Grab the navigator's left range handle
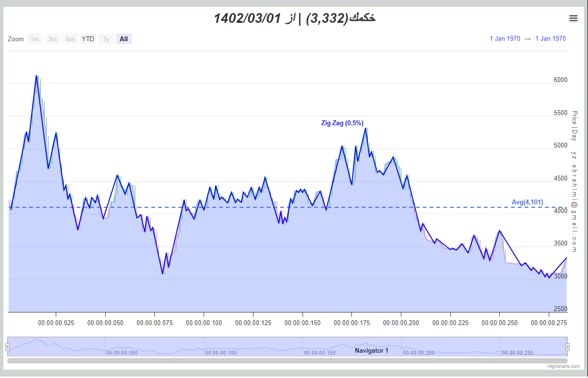 pos(7,347)
